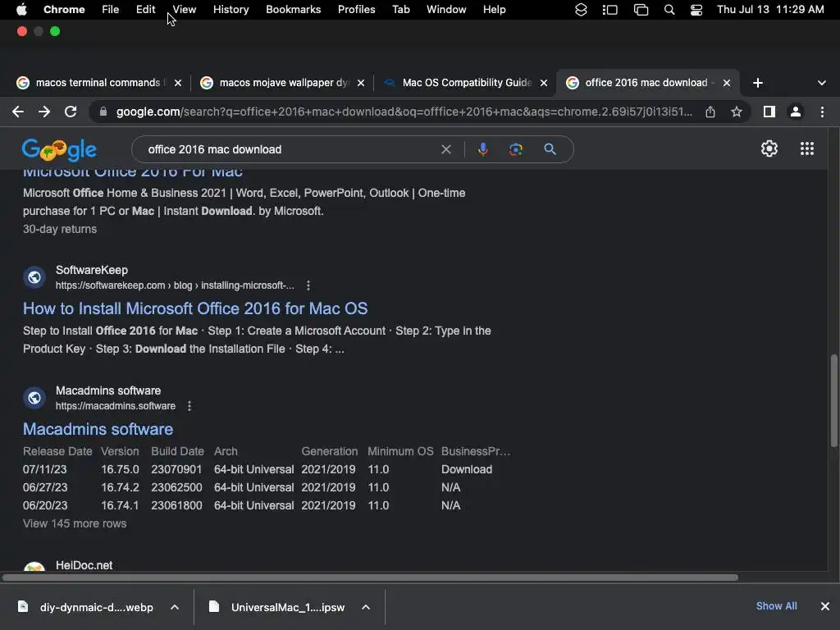
Task: Open the Bookmarks menu
Action: pos(293,10)
